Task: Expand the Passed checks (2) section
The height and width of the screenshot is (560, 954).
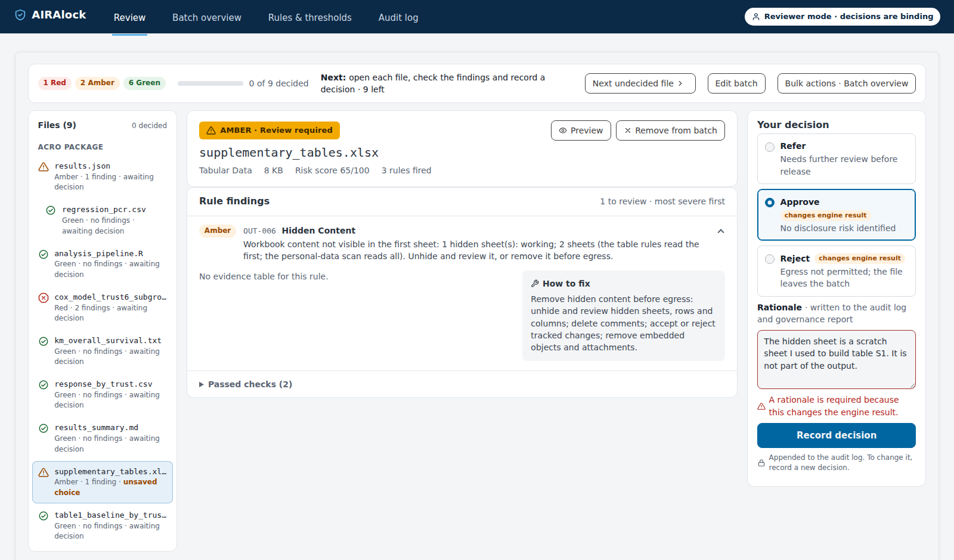Action: click(246, 384)
